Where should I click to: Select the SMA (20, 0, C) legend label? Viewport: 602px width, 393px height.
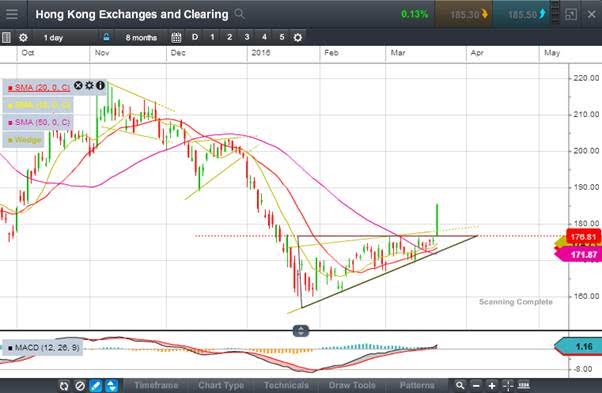pos(42,88)
